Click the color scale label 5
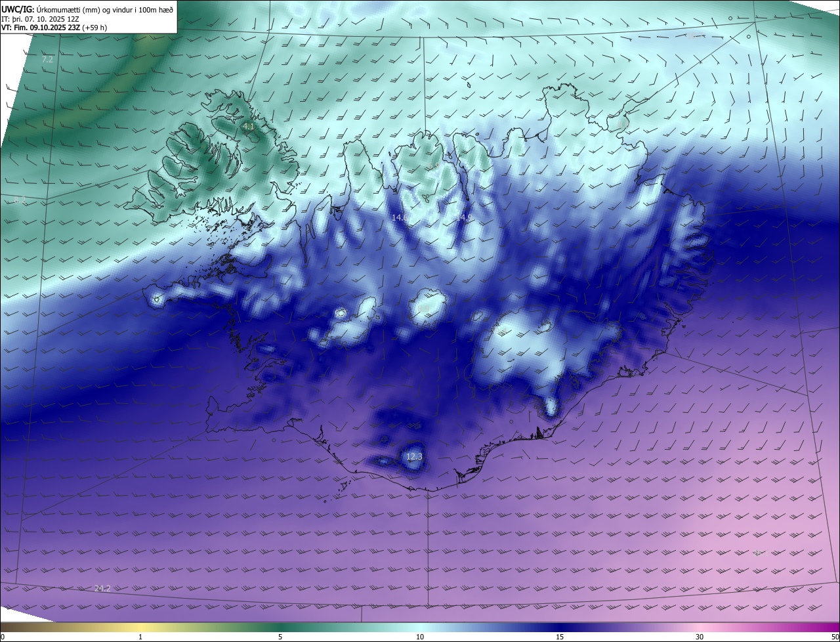 point(280,637)
